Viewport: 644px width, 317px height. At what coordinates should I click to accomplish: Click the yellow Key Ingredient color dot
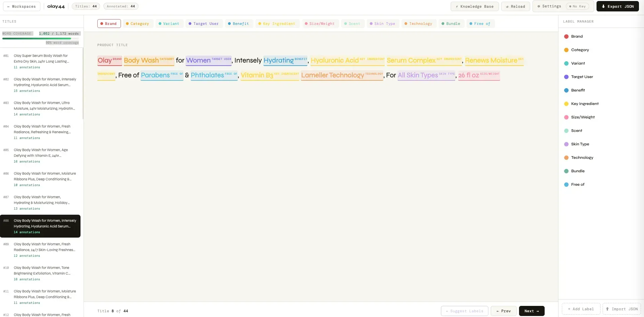pyautogui.click(x=566, y=104)
